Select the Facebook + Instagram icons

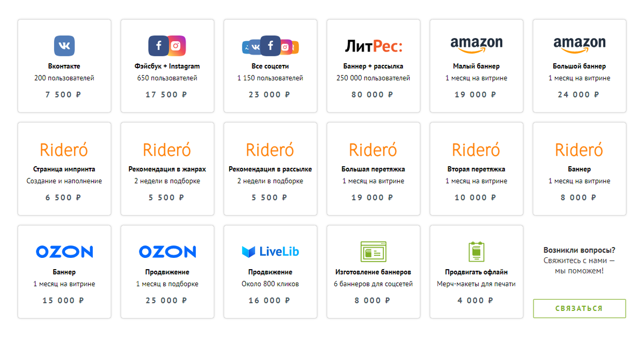point(167,46)
